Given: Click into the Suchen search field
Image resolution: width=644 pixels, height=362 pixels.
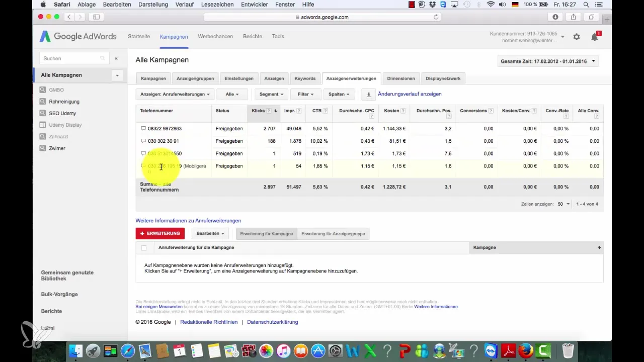Looking at the screenshot, I should point(70,58).
